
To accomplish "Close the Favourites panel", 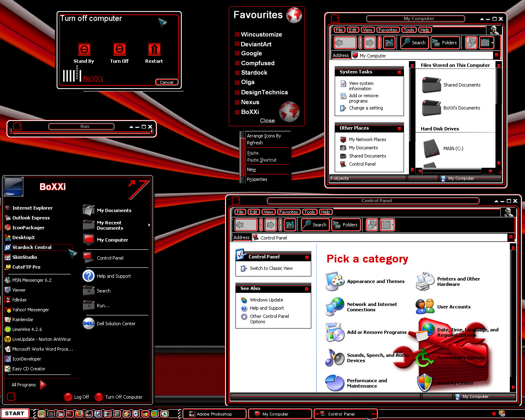I will click(x=267, y=121).
